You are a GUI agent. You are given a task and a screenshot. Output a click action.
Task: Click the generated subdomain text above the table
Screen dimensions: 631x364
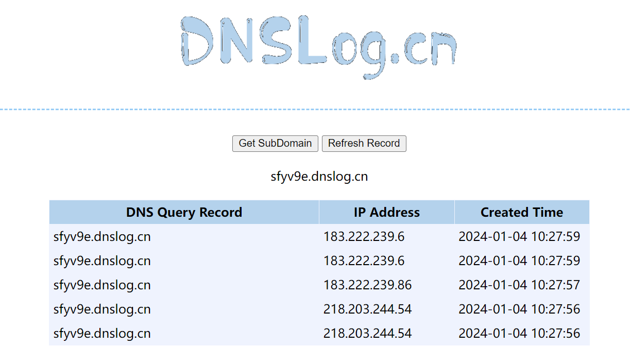(319, 177)
